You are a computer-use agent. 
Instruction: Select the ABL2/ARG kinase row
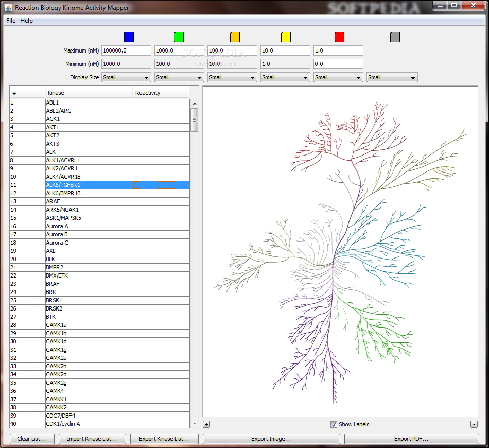[x=99, y=111]
